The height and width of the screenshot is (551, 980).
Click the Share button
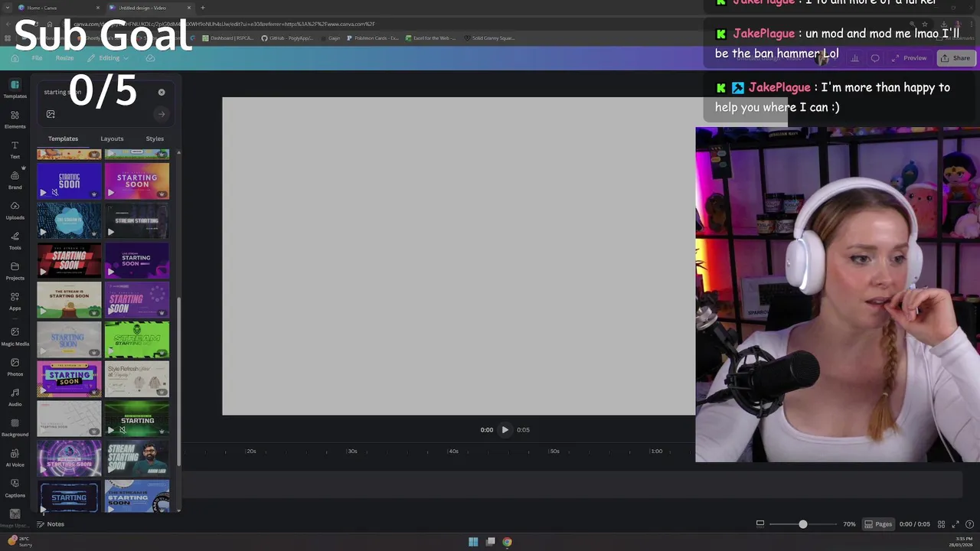pos(955,58)
